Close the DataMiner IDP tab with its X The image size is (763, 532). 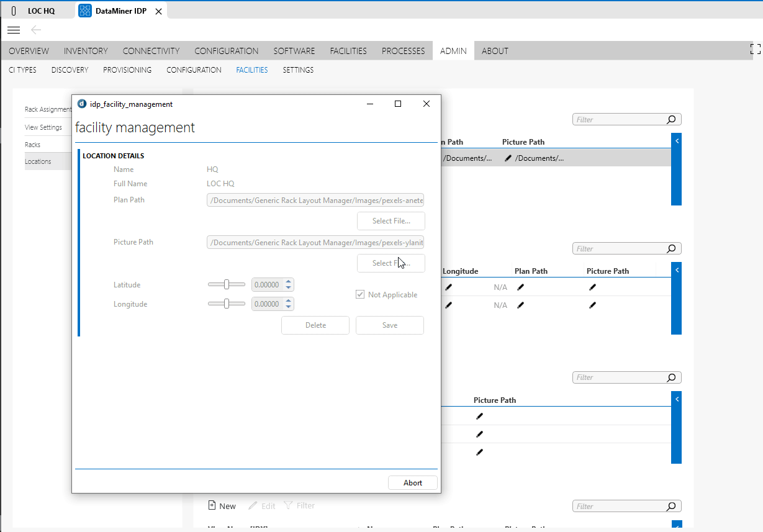coord(159,11)
